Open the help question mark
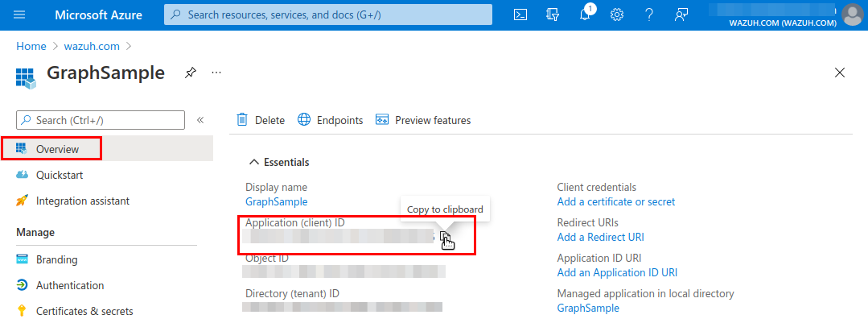This screenshot has width=868, height=319. tap(649, 15)
